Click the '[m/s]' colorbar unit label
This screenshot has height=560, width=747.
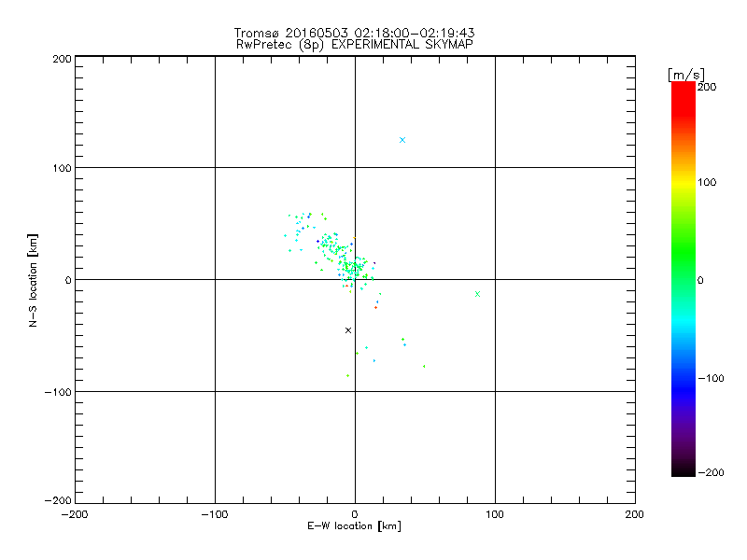click(x=686, y=75)
